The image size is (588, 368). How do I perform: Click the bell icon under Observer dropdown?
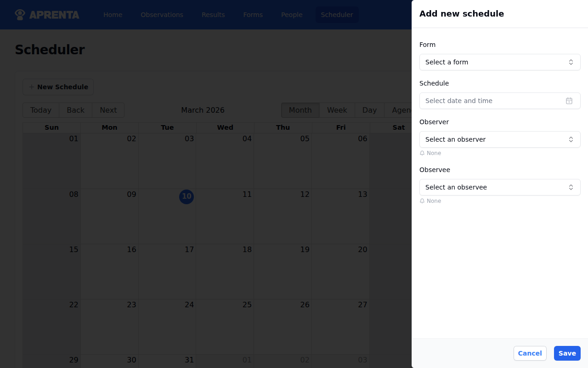(422, 153)
